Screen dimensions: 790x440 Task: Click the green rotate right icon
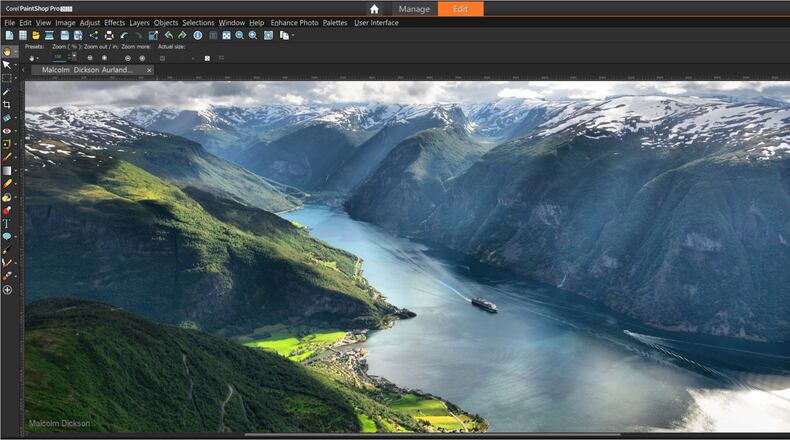pyautogui.click(x=182, y=35)
